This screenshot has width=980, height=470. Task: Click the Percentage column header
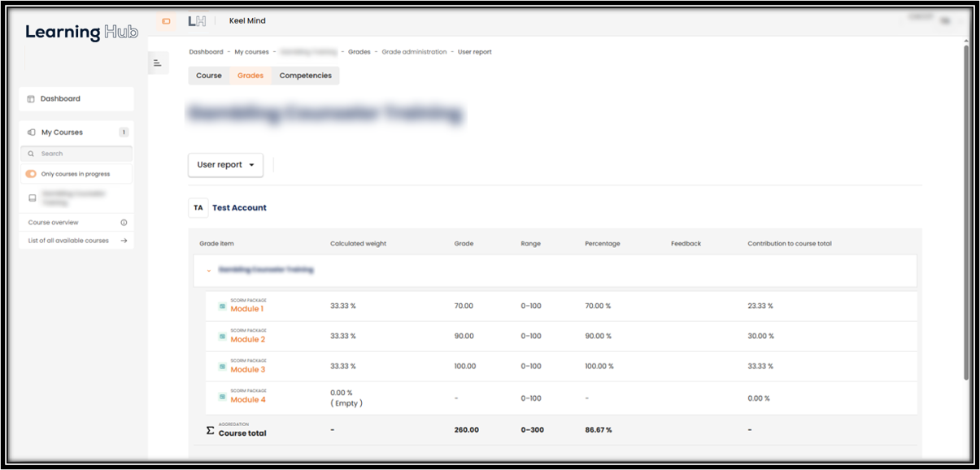(x=603, y=244)
